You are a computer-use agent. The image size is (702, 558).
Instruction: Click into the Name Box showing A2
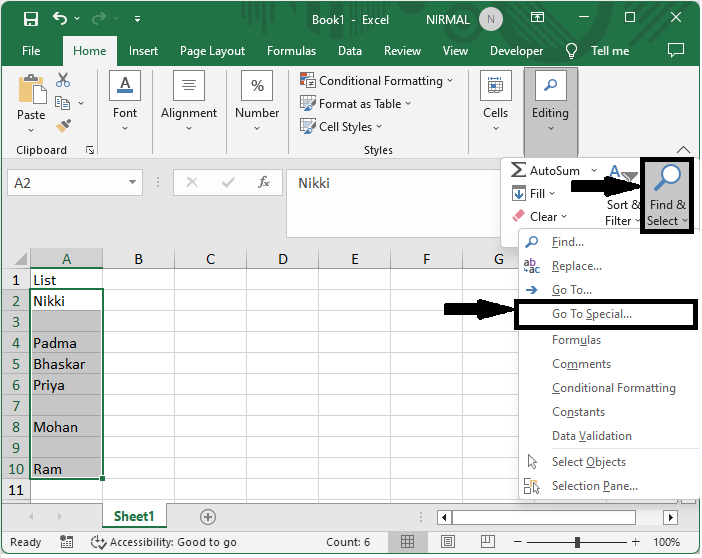tap(67, 183)
